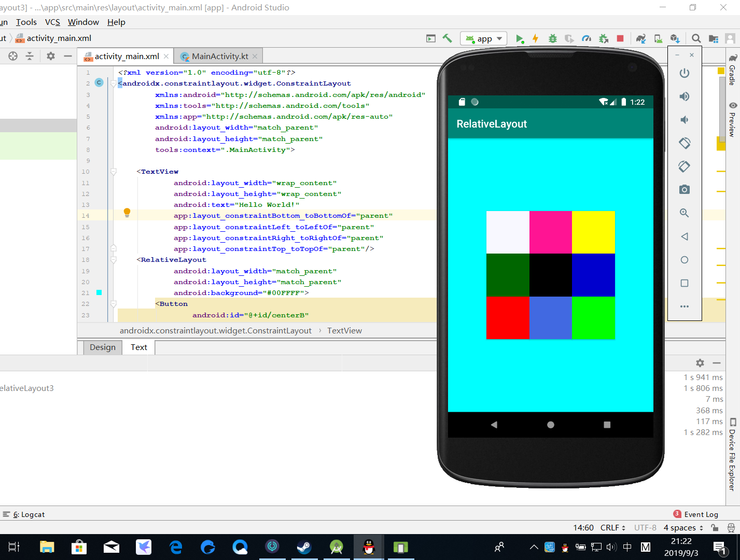
Task: Toggle the Preview side panel
Action: (x=732, y=120)
